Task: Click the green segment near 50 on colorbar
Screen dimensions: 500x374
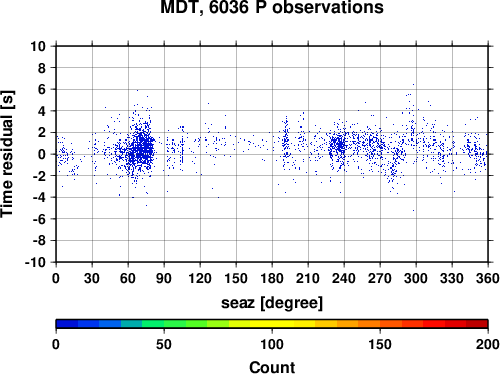Action: tap(164, 324)
